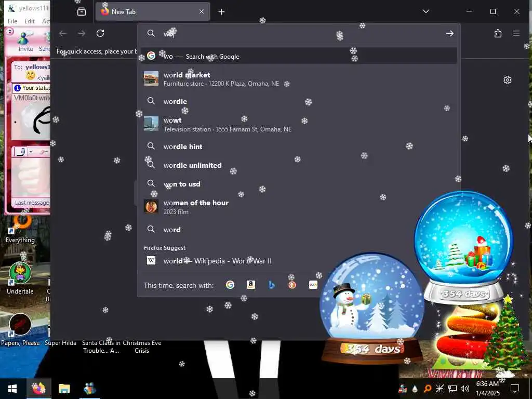Open the Papers, Please desktop shortcut
Image resolution: width=532 pixels, height=399 pixels.
[20, 330]
